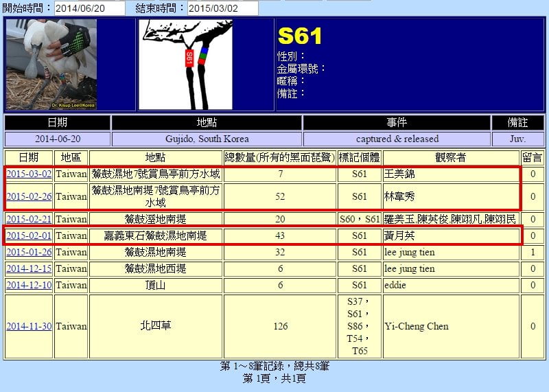Click the 性別 label
549x392 pixels.
click(291, 56)
